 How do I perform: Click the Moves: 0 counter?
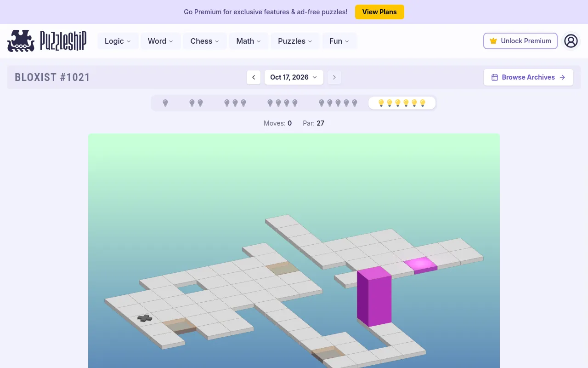[277, 123]
